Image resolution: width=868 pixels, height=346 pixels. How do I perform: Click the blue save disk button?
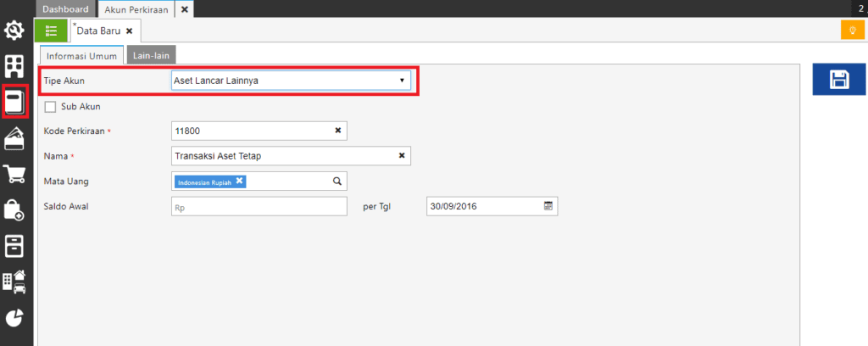click(839, 80)
